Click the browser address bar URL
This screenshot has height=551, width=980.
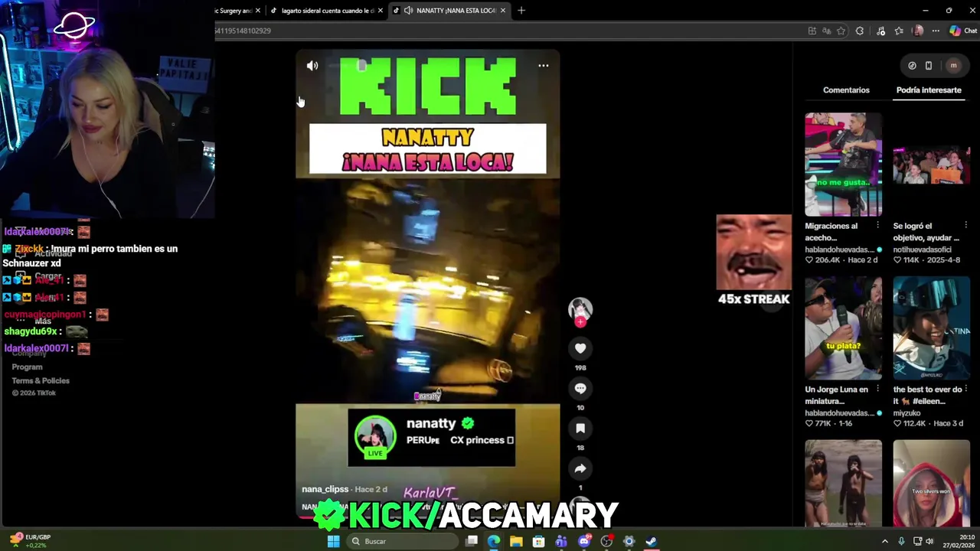point(243,31)
